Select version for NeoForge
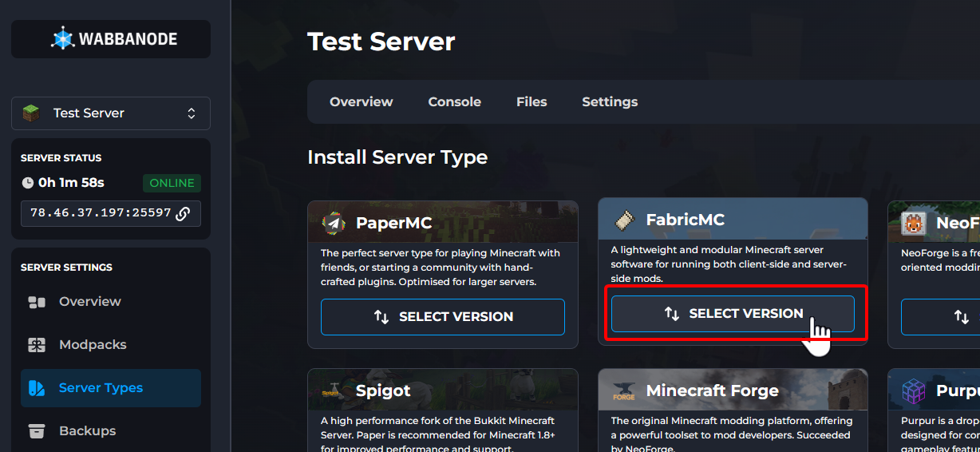This screenshot has width=980, height=452. tap(941, 317)
